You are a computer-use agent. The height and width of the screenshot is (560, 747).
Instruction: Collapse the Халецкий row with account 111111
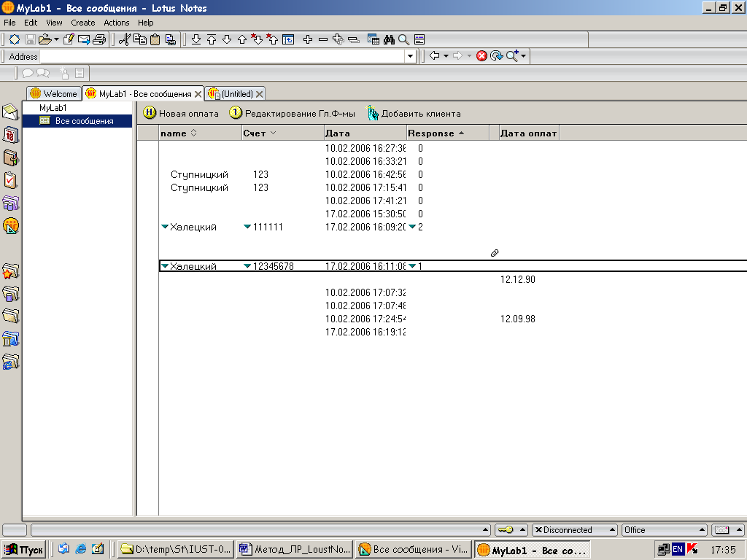[x=165, y=227]
